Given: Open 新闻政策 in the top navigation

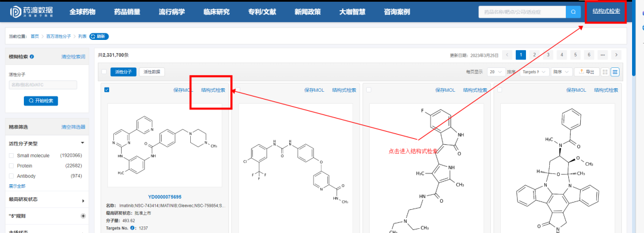Looking at the screenshot, I should [308, 12].
